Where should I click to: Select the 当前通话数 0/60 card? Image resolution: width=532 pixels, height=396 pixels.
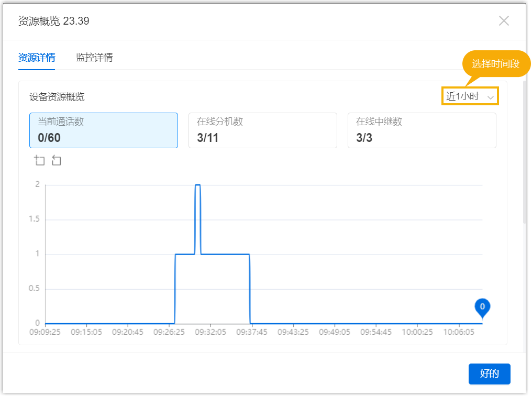click(x=104, y=130)
